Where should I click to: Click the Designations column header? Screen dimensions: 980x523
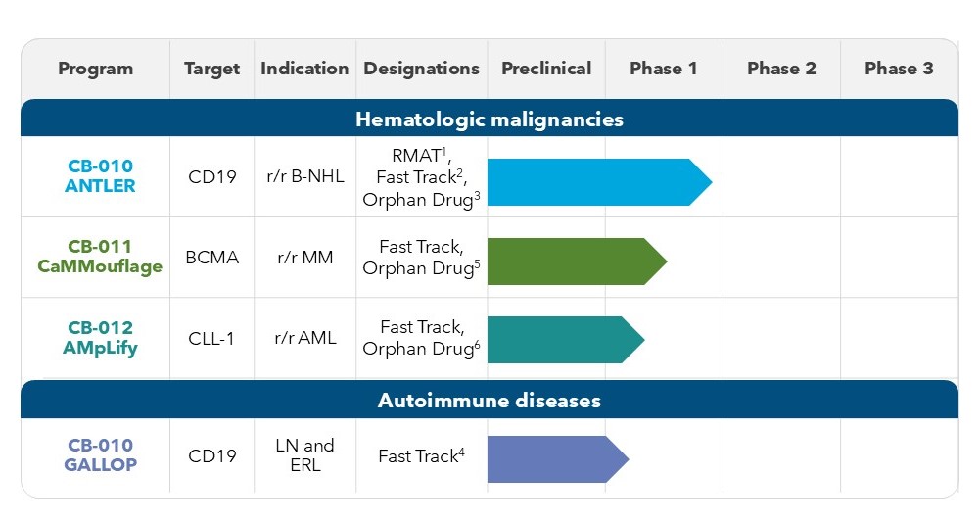[421, 69]
